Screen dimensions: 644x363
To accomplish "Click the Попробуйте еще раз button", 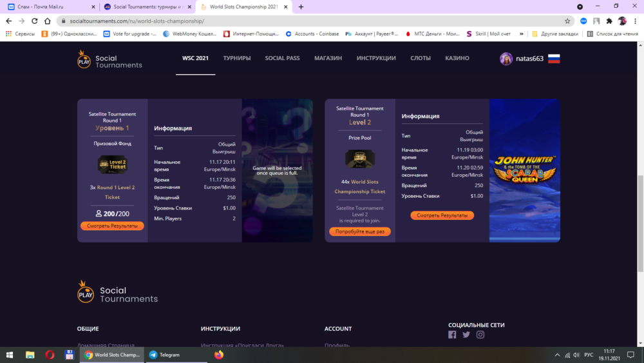I will click(360, 231).
